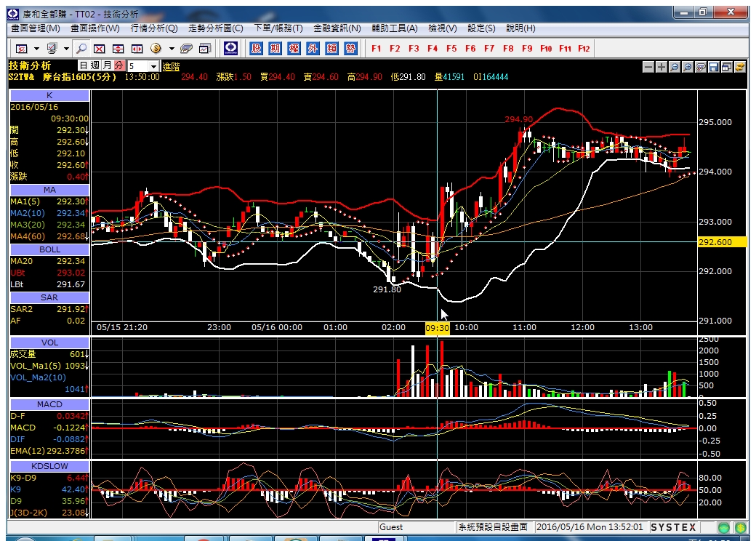Zoom out chart with minus magnifier
This screenshot has width=756, height=541.
(675, 67)
